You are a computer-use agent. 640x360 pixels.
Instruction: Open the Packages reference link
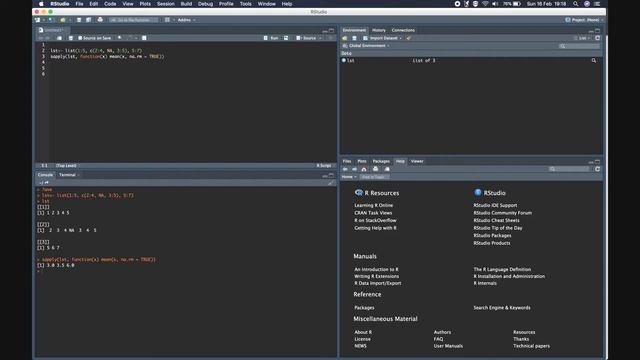pos(364,308)
